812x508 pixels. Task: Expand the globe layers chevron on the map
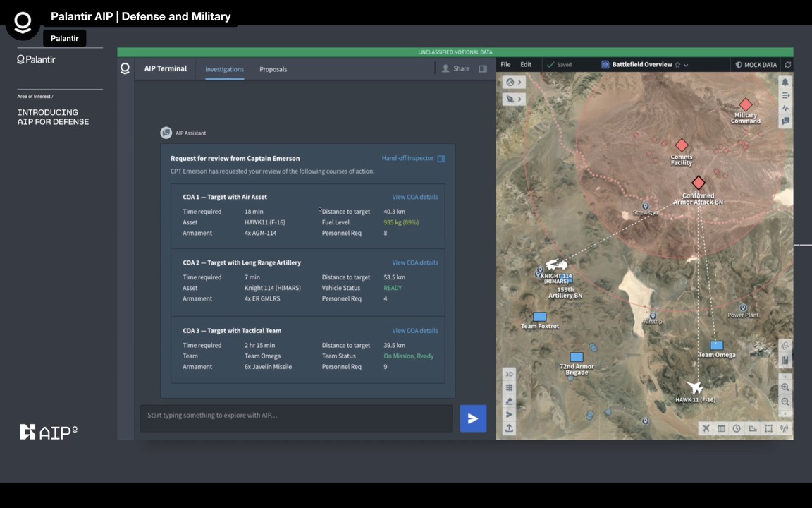519,83
